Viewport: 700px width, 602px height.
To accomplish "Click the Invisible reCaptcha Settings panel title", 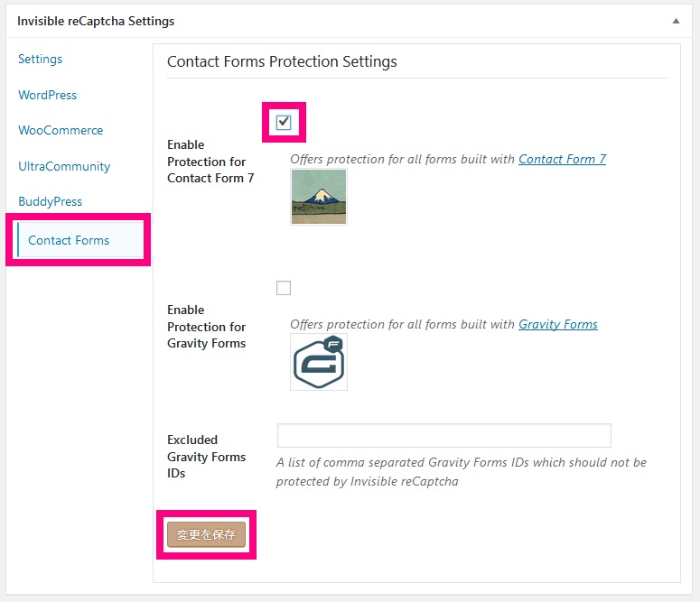I will click(x=96, y=21).
